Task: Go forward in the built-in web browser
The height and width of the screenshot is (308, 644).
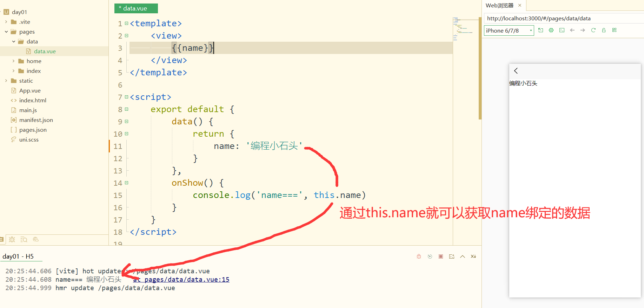Action: click(x=583, y=30)
